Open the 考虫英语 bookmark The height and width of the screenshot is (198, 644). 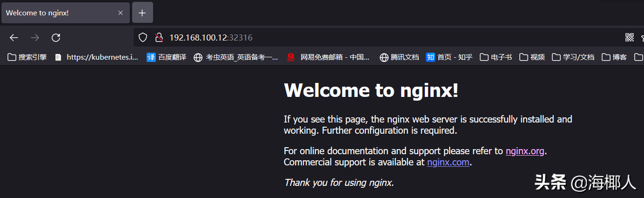[236, 57]
